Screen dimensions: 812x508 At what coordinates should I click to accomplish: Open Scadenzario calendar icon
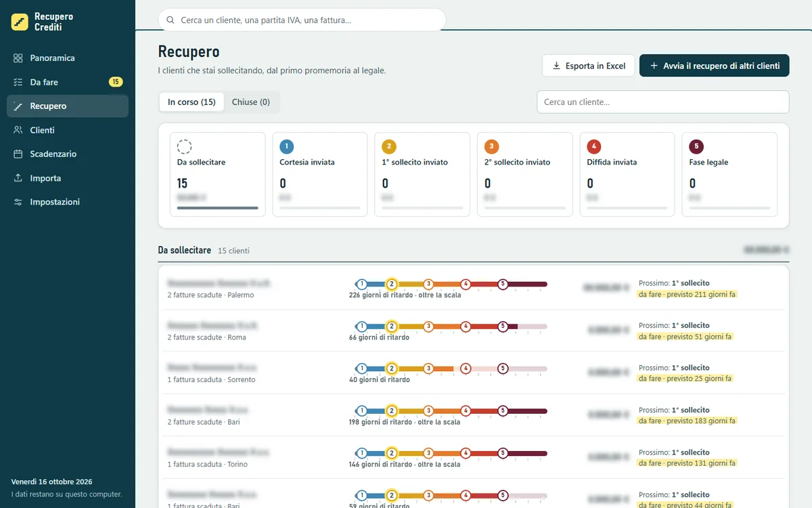click(x=18, y=154)
